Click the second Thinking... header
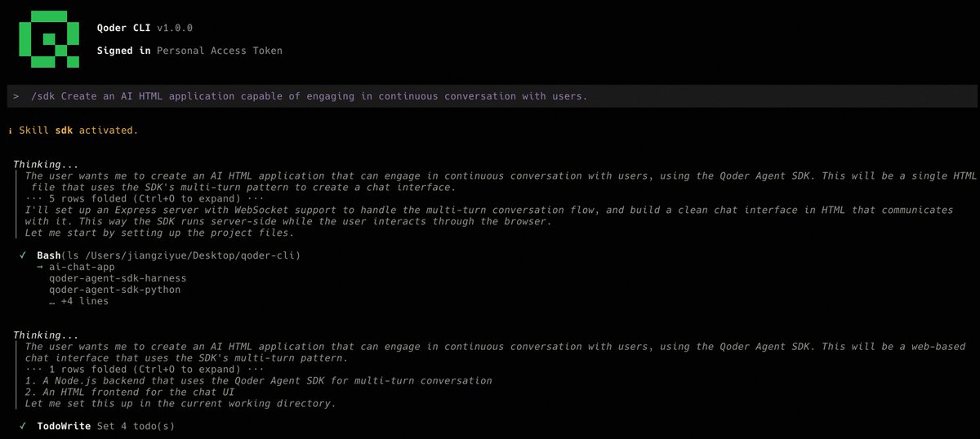 (47, 335)
